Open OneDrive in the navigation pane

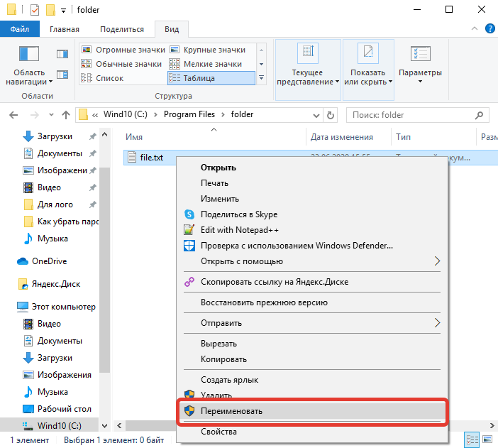pos(49,261)
